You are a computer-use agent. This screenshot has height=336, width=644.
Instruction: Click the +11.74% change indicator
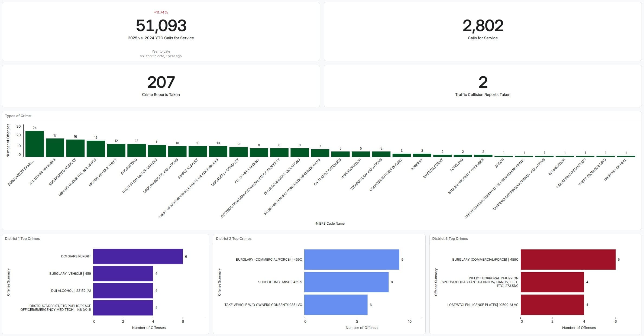[161, 12]
